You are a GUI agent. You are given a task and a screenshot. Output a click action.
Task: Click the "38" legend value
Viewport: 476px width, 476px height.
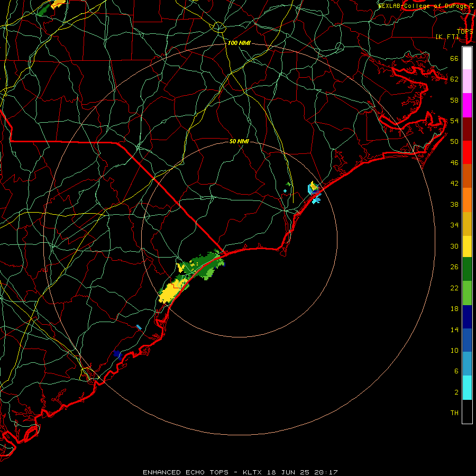(x=454, y=204)
